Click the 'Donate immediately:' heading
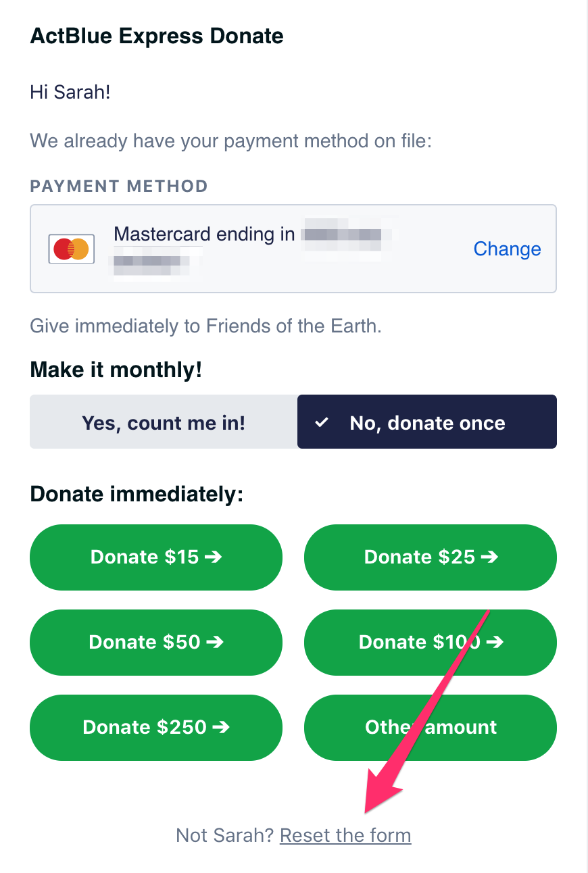Image resolution: width=588 pixels, height=873 pixels. [137, 494]
